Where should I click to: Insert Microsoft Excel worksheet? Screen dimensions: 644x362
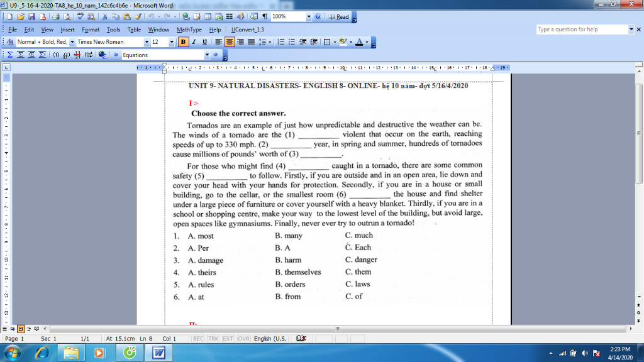pyautogui.click(x=219, y=17)
